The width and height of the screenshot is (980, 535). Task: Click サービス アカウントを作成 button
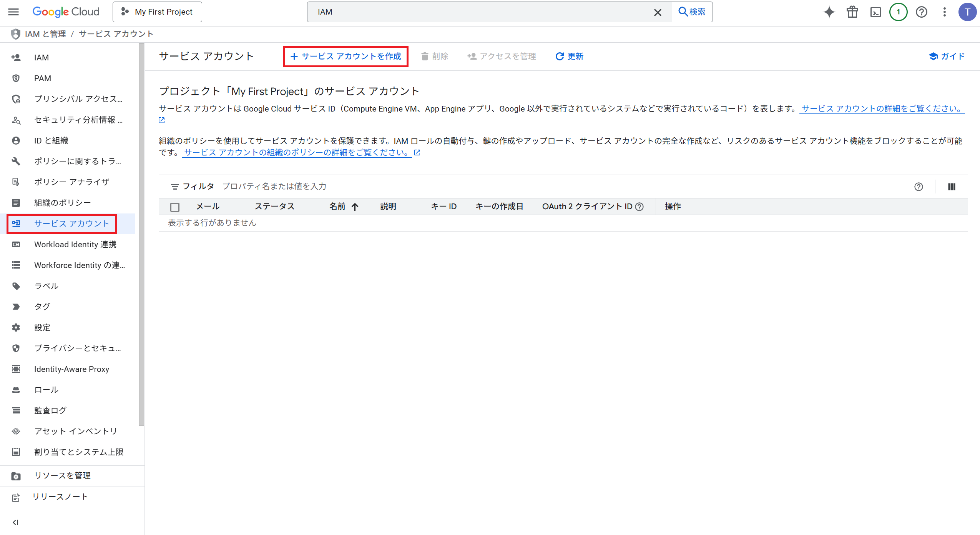(345, 57)
